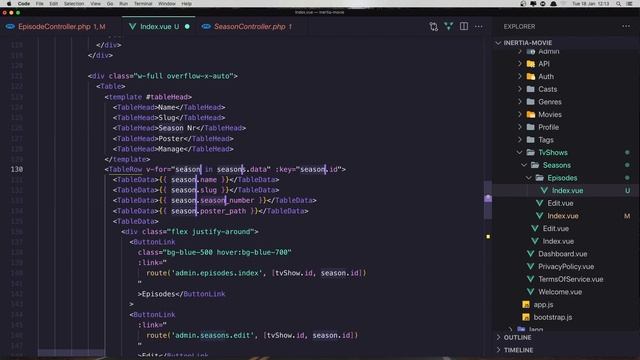Open TermsOfService.vue in the Explorer
The width and height of the screenshot is (640, 360).
[570, 279]
